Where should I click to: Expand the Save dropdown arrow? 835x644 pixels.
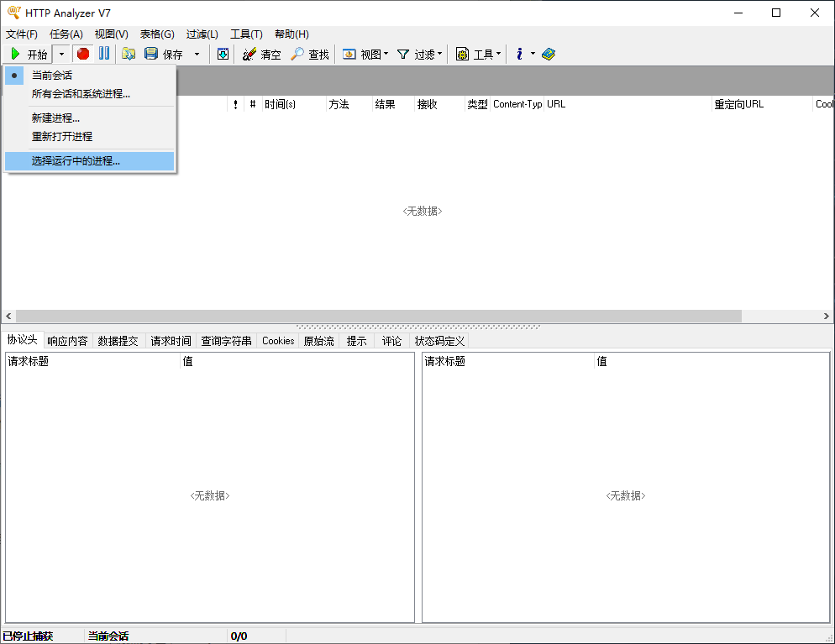click(x=197, y=54)
